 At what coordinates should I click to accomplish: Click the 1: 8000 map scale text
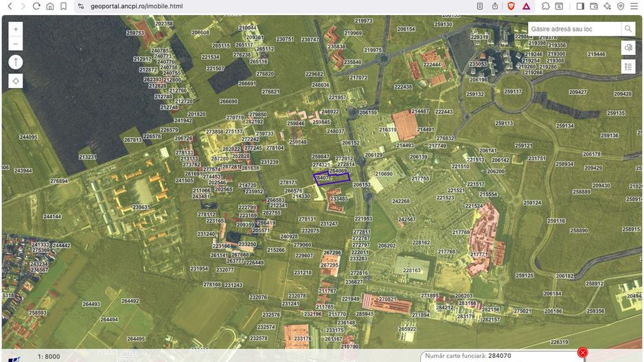coord(49,357)
